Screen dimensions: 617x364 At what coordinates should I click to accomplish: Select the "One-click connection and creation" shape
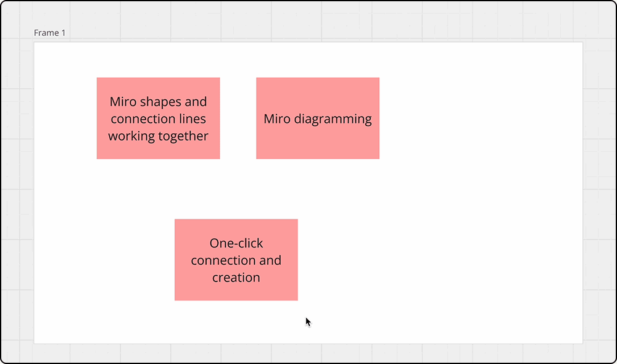click(236, 260)
